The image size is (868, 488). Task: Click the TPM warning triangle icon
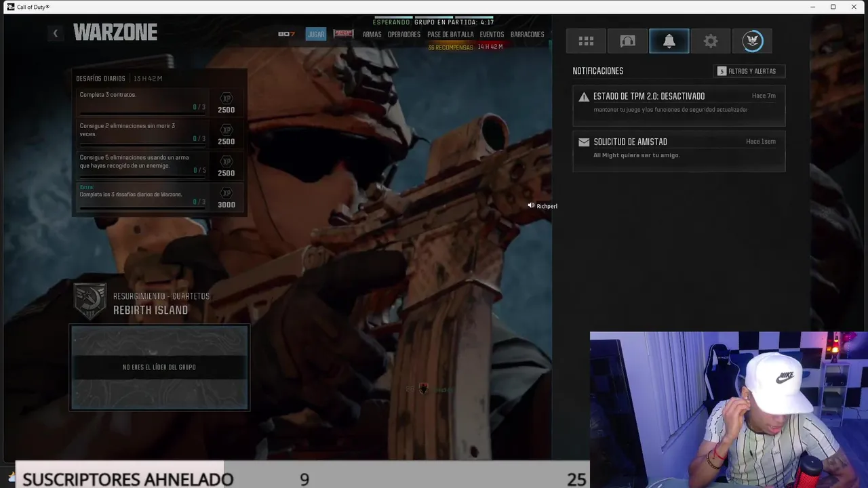584,97
